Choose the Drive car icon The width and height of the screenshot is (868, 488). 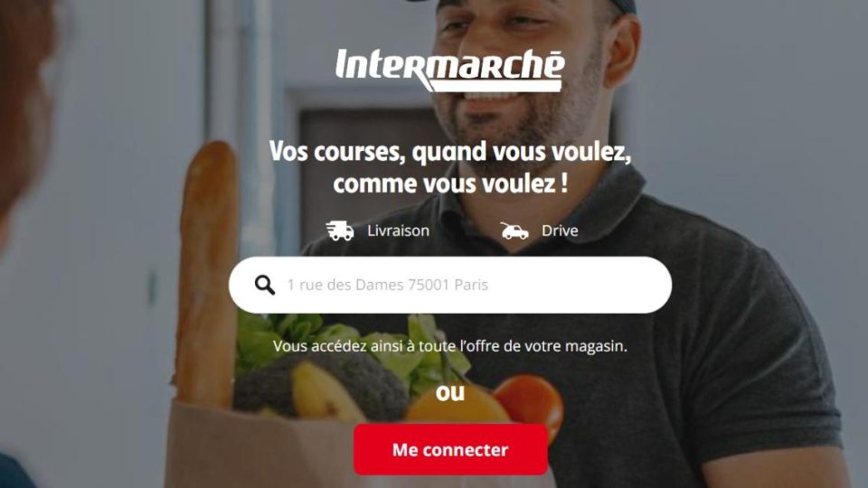pyautogui.click(x=514, y=230)
